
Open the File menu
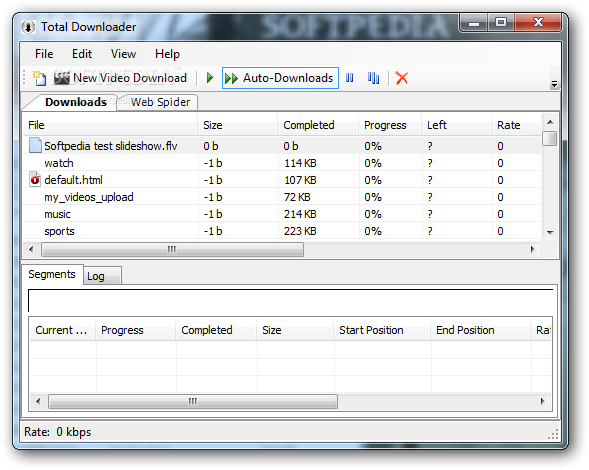coord(44,54)
